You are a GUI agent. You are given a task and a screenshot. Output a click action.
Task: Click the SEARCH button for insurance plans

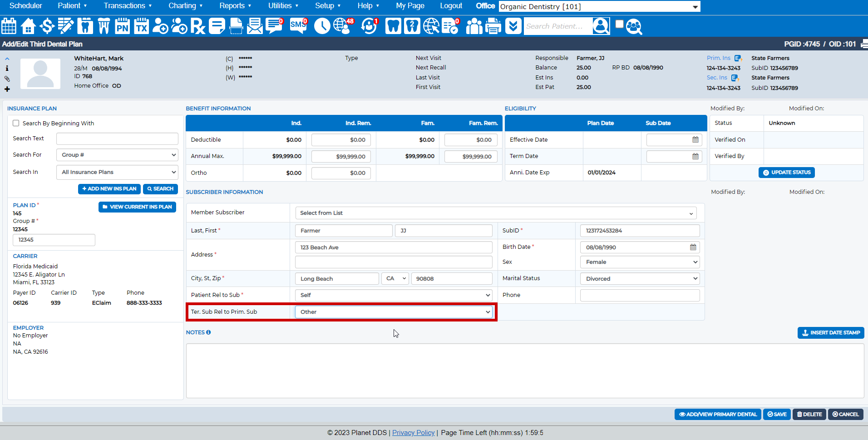[x=160, y=189]
